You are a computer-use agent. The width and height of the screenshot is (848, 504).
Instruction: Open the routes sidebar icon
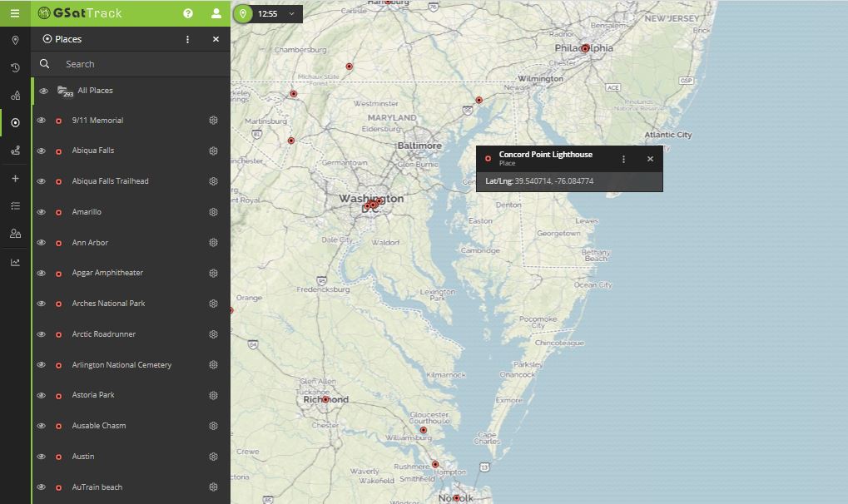[15, 151]
